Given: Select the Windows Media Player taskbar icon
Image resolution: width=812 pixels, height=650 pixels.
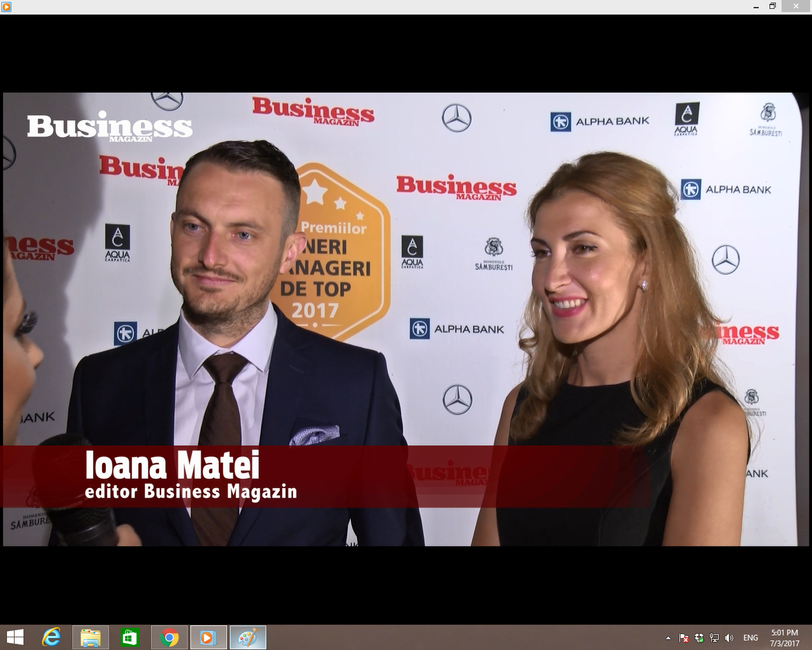Looking at the screenshot, I should coord(209,637).
